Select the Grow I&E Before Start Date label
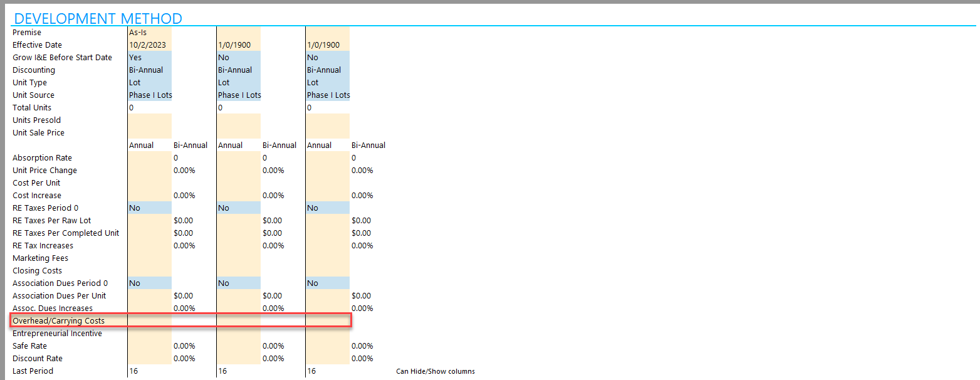This screenshot has height=380, width=980. [x=62, y=57]
